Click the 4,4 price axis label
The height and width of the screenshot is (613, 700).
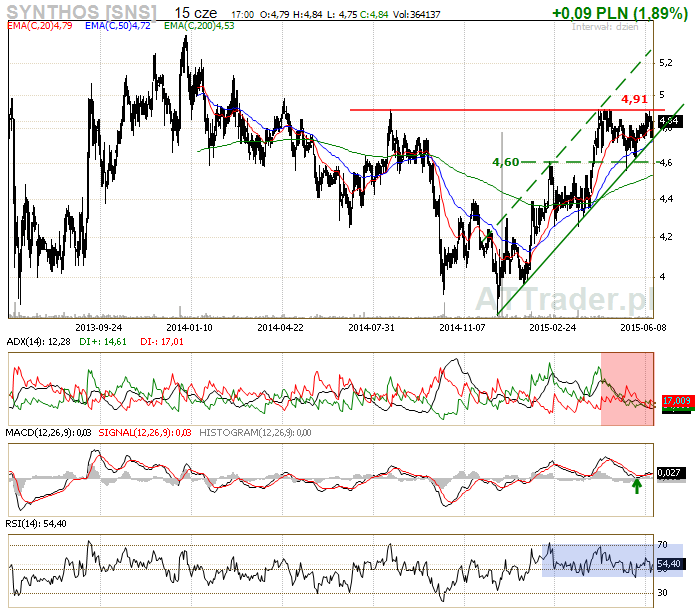pos(666,199)
